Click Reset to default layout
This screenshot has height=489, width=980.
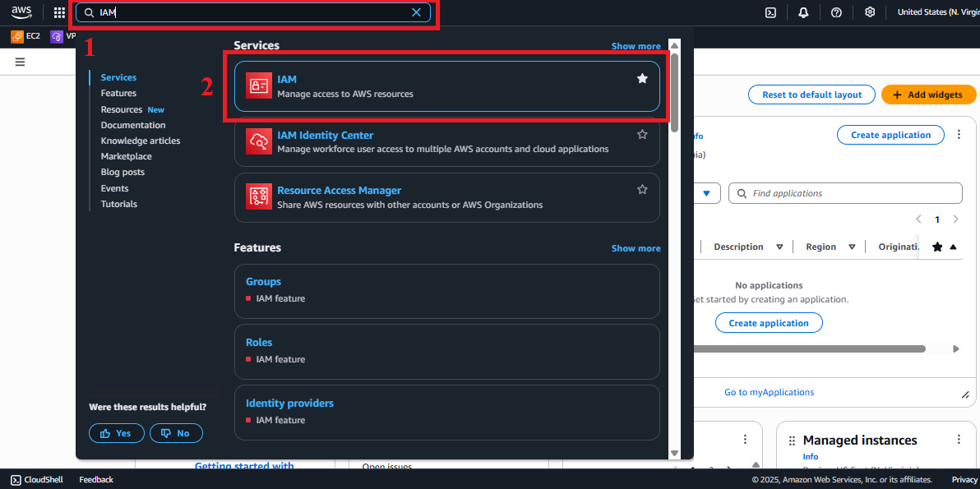point(812,95)
